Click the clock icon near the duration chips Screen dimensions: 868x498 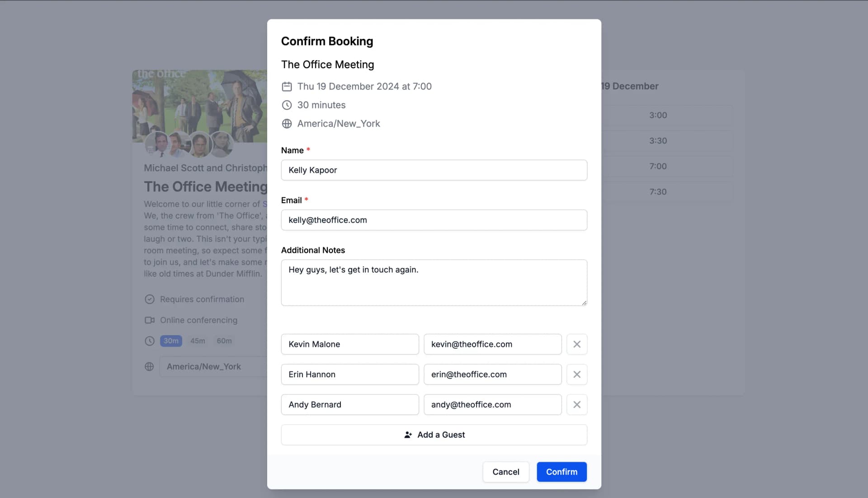149,341
